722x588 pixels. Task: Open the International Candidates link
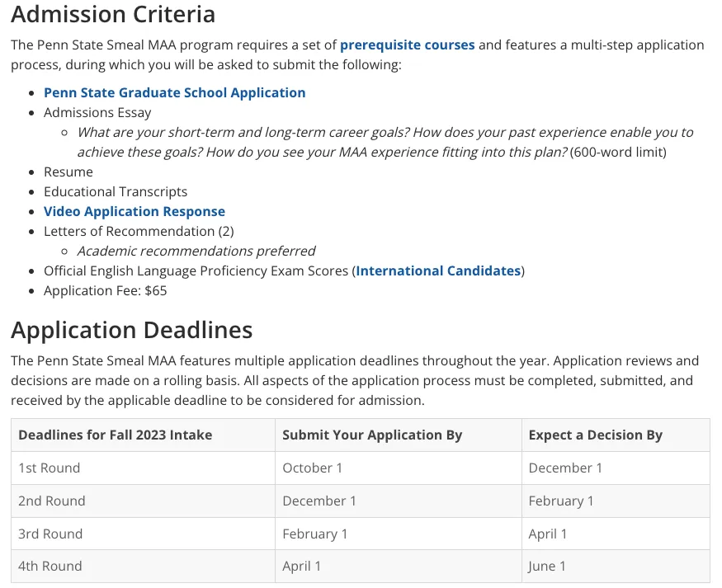coord(438,270)
